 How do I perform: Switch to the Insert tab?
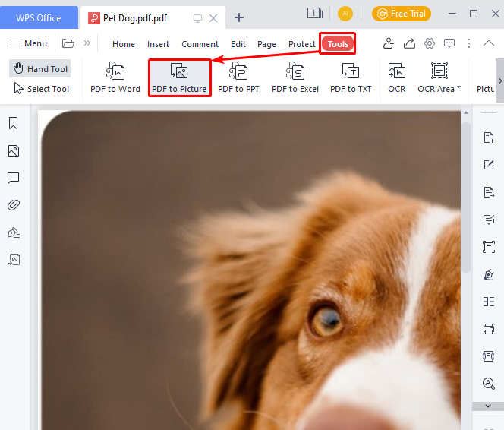point(158,44)
